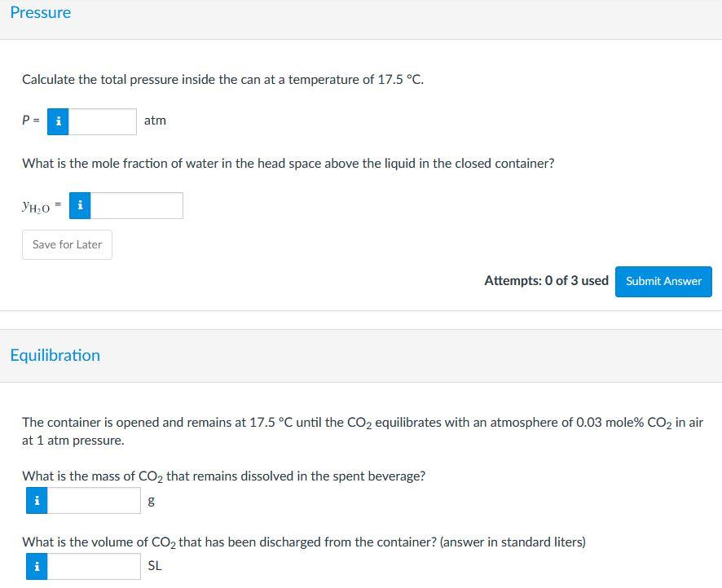The height and width of the screenshot is (588, 722).
Task: Select the dissolved CO2 mass input in grams
Action: tap(94, 501)
